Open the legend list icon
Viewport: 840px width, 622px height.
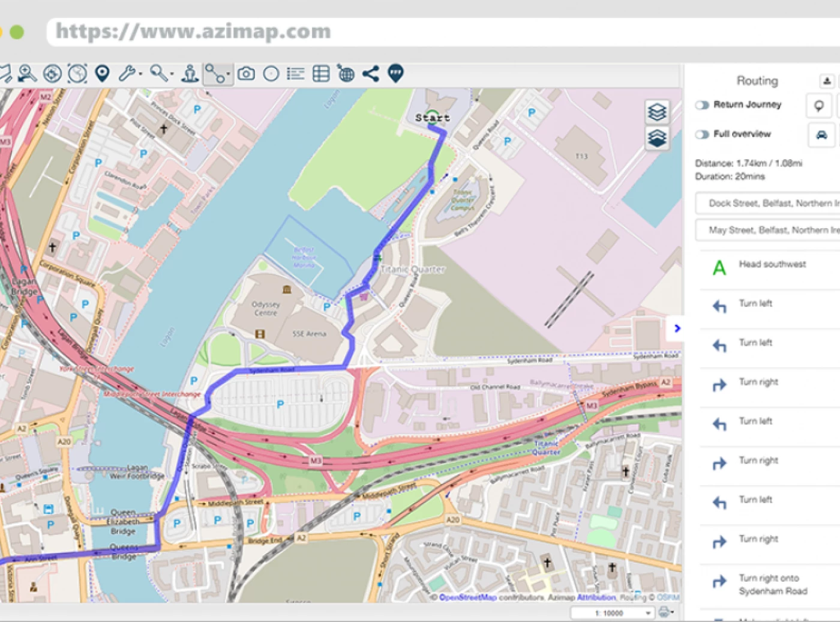click(295, 74)
